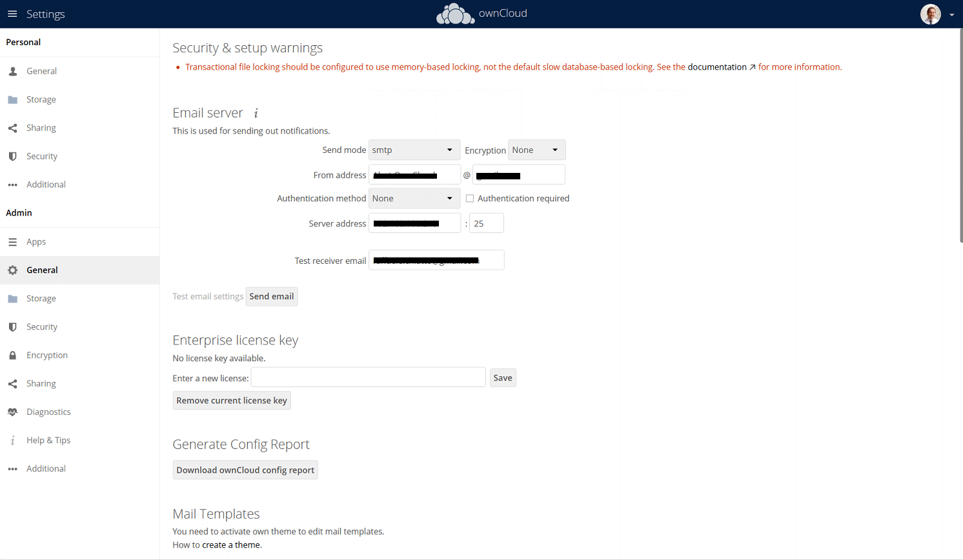963x560 pixels.
Task: Click the Mail Templates heading
Action: 216,514
